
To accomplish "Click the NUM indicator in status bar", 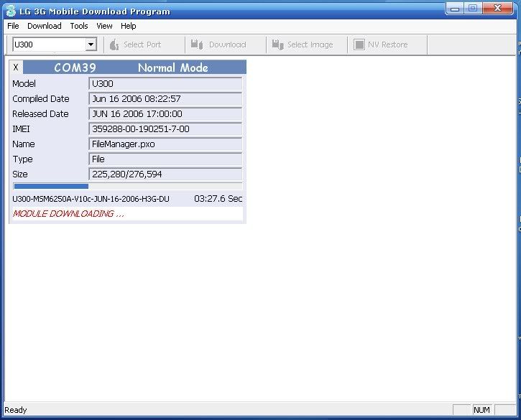I will pos(481,410).
